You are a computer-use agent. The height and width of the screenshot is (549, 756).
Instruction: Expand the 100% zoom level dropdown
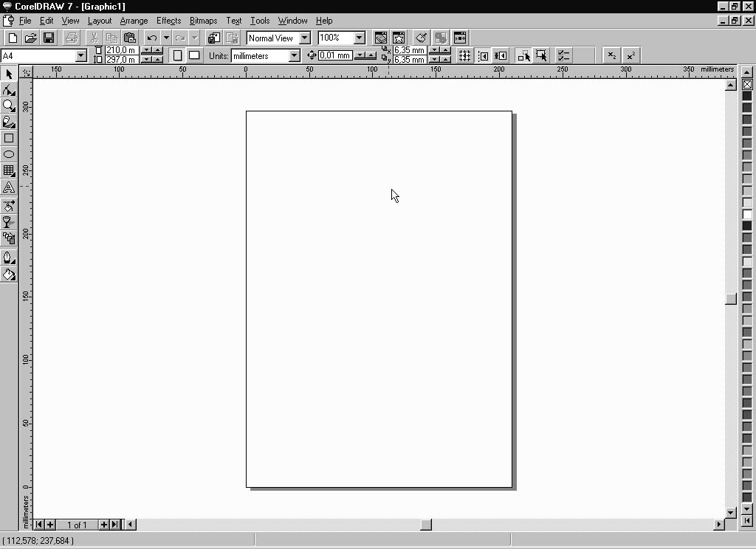click(x=360, y=38)
